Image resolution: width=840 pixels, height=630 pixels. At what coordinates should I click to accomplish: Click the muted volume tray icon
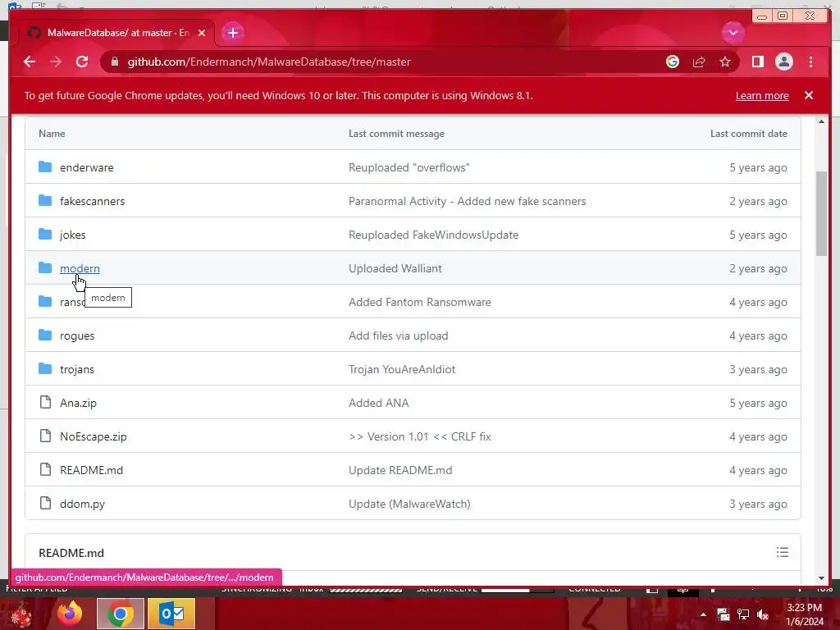coord(763,614)
